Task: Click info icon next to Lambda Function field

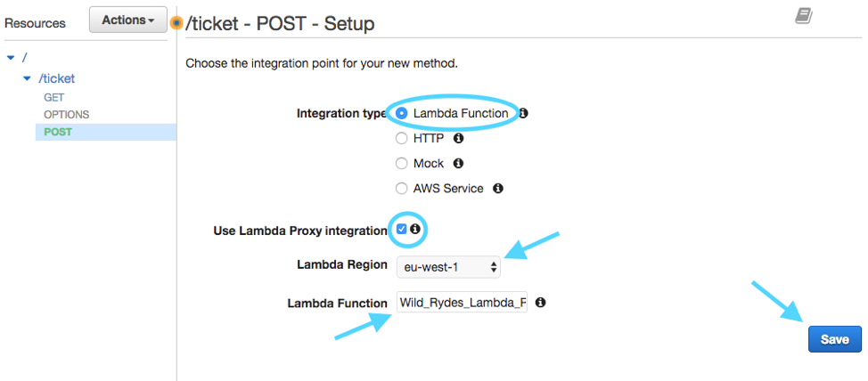Action: [x=541, y=303]
